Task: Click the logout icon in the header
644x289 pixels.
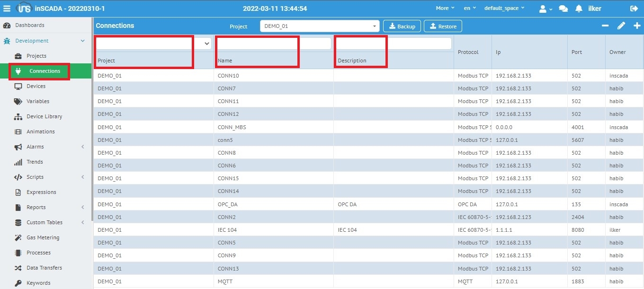Action: click(x=634, y=9)
